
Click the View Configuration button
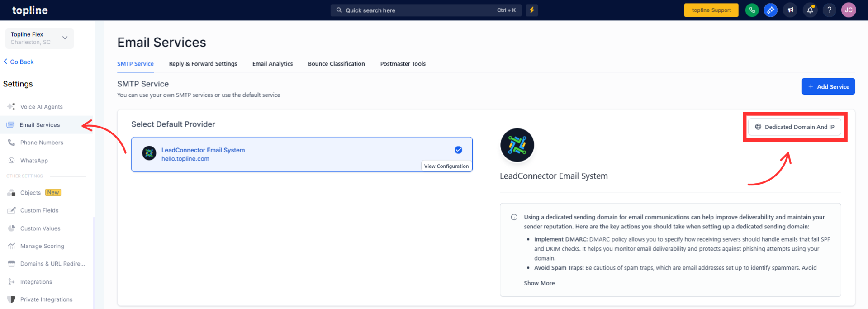coord(446,166)
